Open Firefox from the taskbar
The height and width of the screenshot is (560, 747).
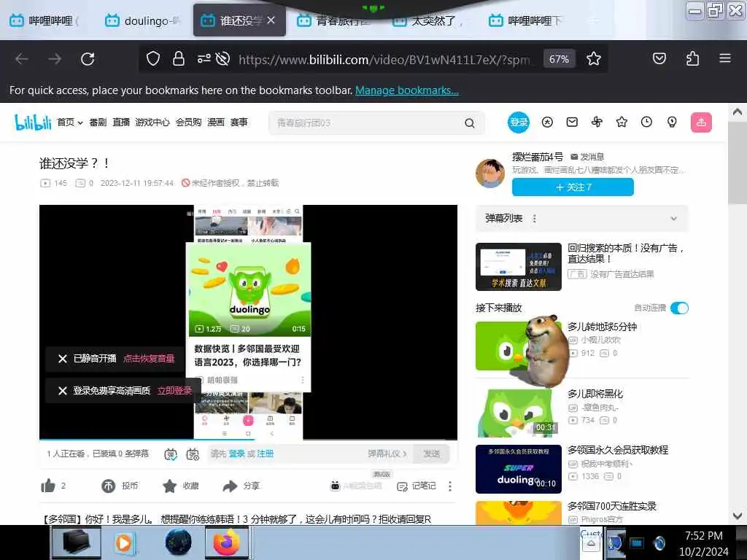(227, 542)
